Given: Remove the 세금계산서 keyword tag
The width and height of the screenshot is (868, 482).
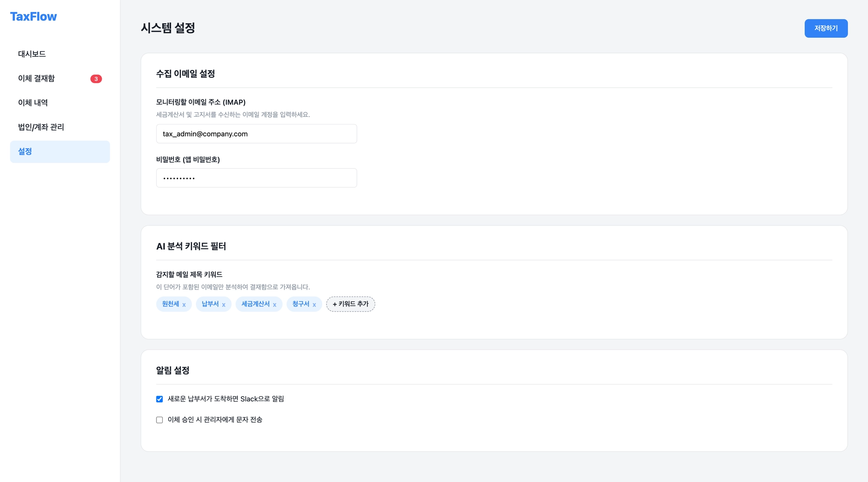Looking at the screenshot, I should pos(275,305).
